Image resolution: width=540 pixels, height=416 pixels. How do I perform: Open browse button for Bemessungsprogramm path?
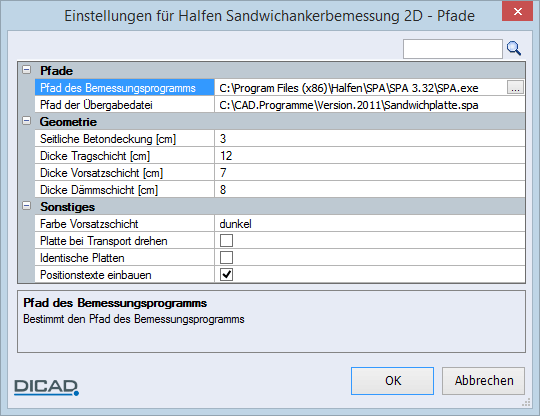[515, 87]
